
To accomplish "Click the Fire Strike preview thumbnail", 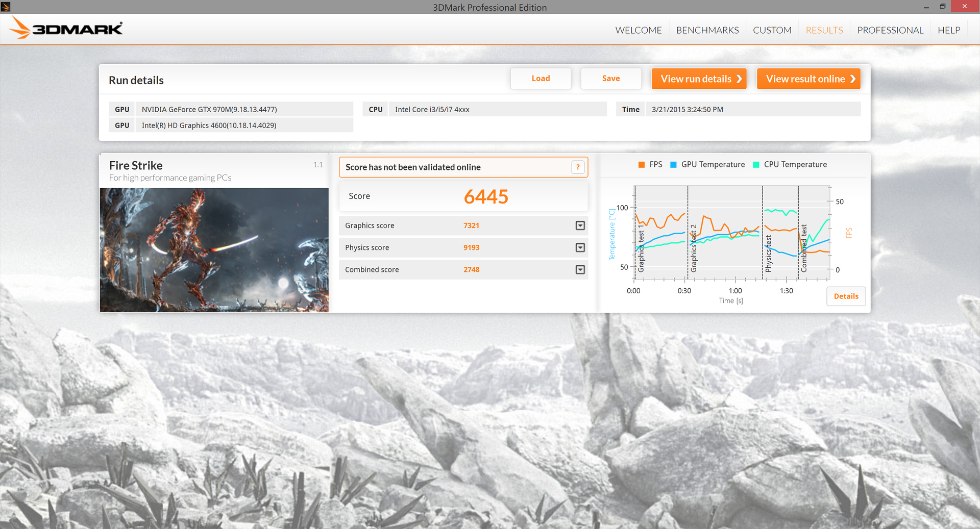I will tap(214, 250).
